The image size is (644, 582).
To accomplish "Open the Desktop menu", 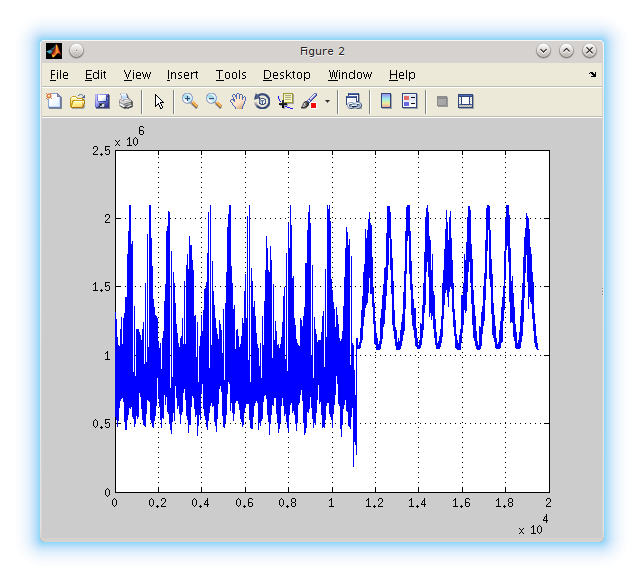I will (x=287, y=75).
